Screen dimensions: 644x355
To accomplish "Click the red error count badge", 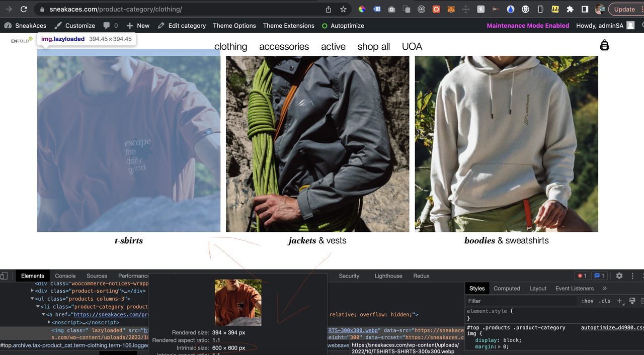I will click(x=582, y=276).
